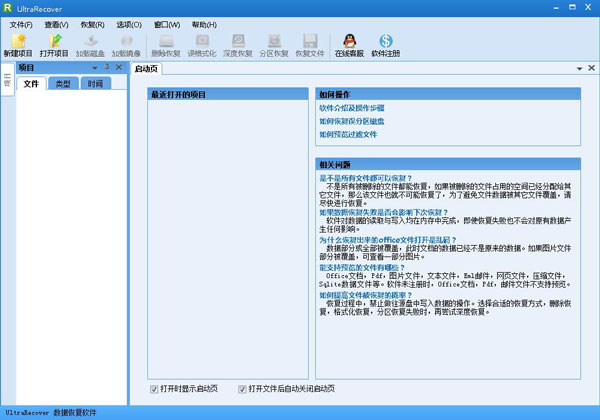
Task: Open the 软件介绍及操作步骤 link
Action: (x=351, y=106)
